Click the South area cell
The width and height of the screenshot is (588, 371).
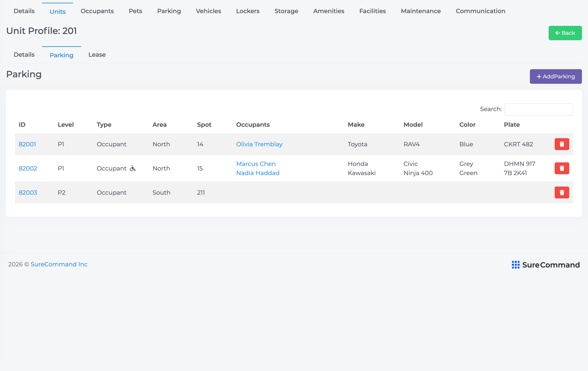point(161,192)
